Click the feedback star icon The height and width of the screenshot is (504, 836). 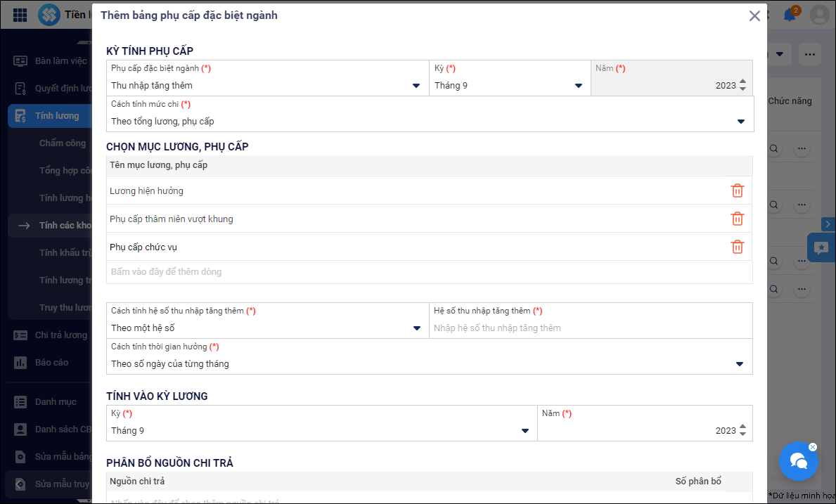point(821,247)
